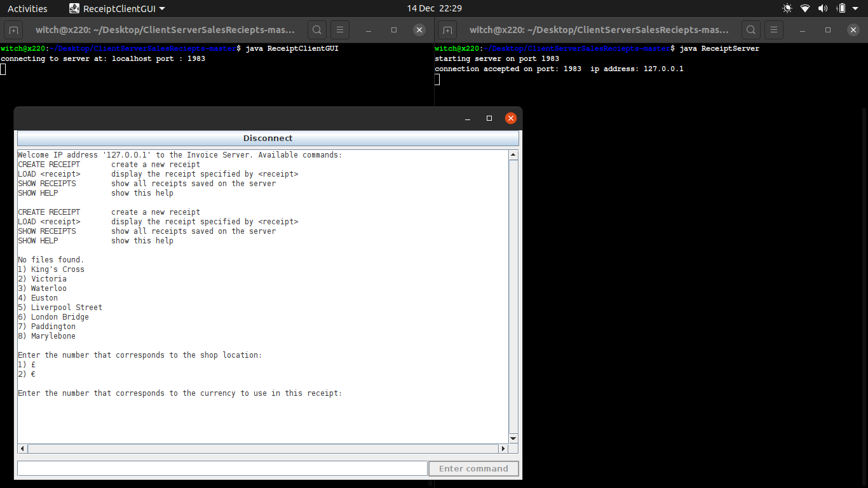Minimize the right ReceiptServer terminal
Image resolution: width=868 pixels, height=488 pixels.
pyautogui.click(x=803, y=30)
